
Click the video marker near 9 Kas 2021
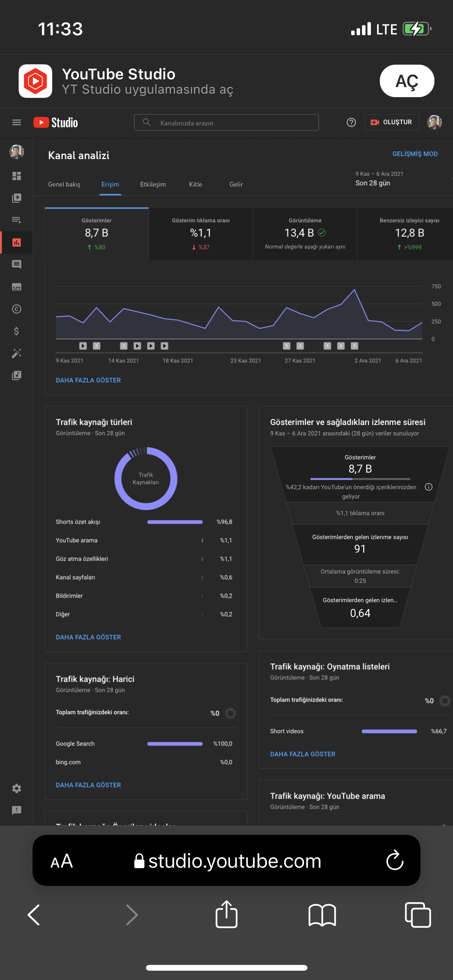pyautogui.click(x=83, y=346)
